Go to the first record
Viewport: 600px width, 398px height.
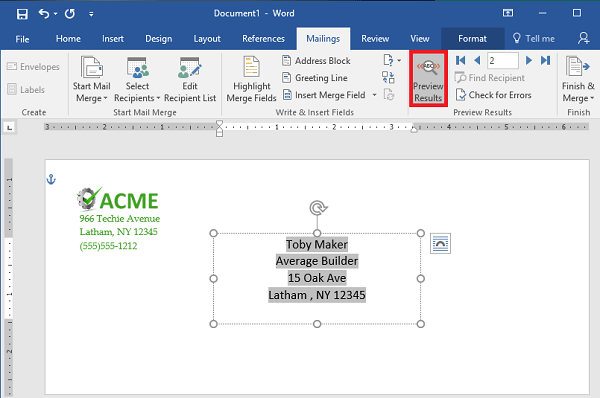click(460, 60)
